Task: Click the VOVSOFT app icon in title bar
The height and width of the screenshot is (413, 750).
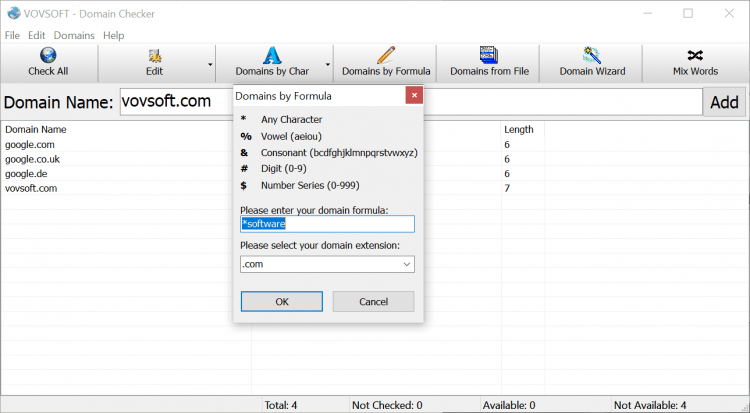Action: (12, 13)
